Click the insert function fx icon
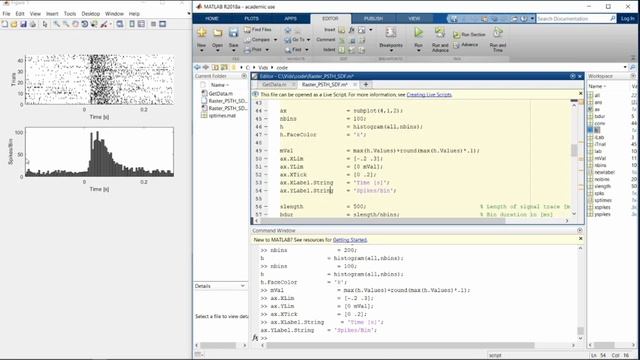The height and width of the screenshot is (360, 640). pyautogui.click(x=351, y=30)
